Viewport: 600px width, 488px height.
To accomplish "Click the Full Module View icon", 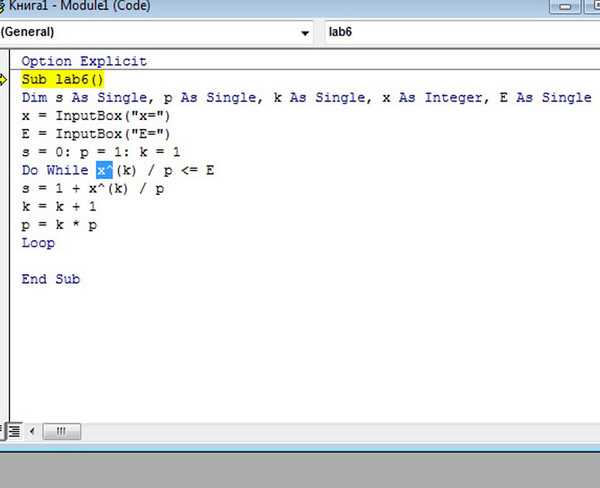I will [x=15, y=431].
